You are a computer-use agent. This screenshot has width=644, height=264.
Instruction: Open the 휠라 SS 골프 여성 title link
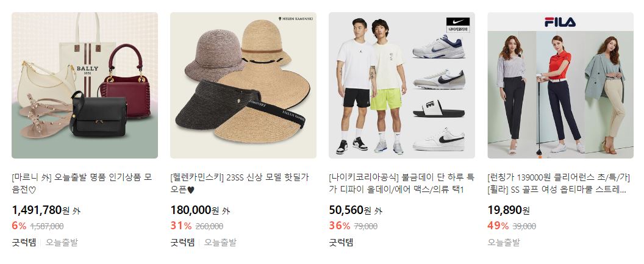coord(559,184)
